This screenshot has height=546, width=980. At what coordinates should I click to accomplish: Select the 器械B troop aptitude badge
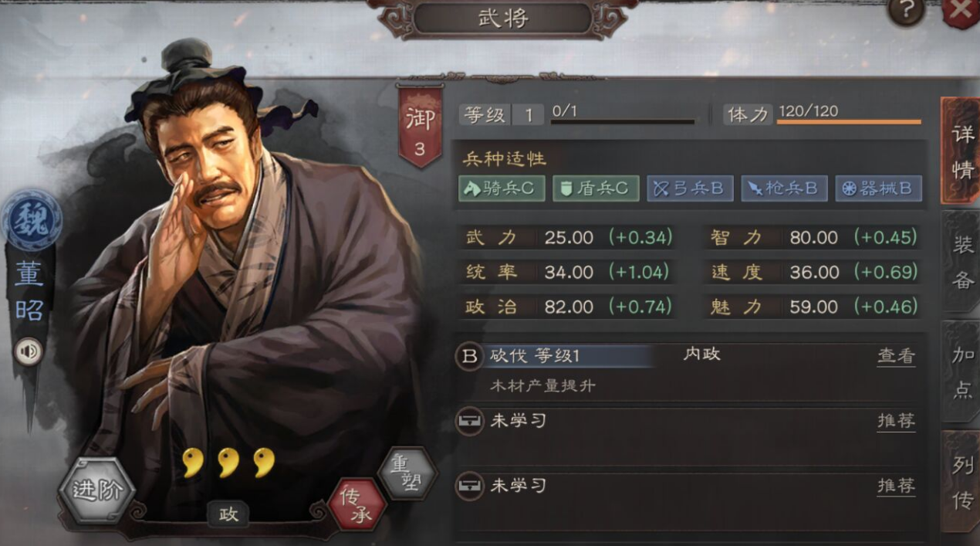(x=878, y=188)
